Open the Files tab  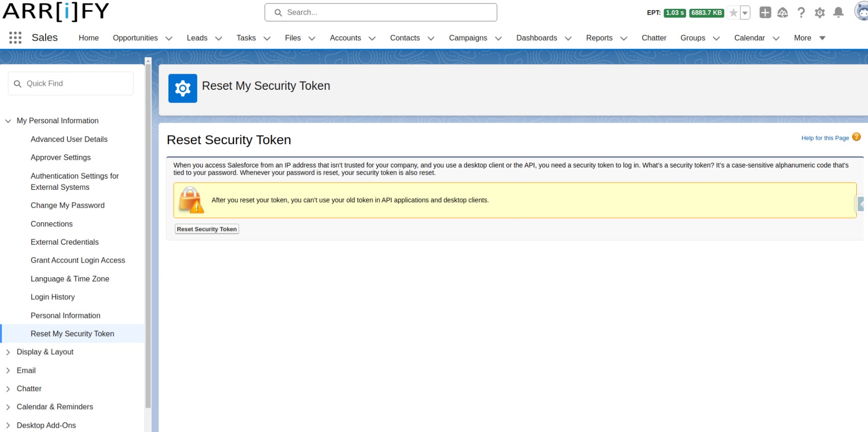pos(293,38)
